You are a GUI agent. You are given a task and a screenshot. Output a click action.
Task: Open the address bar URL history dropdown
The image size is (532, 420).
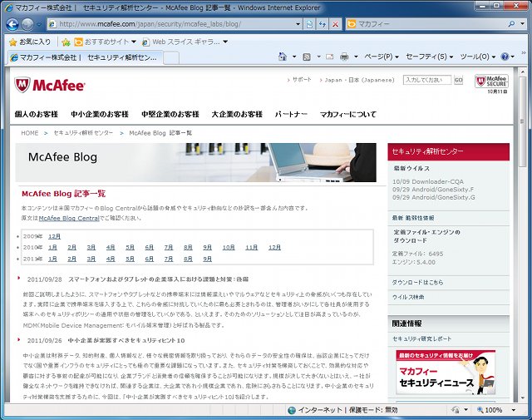click(298, 24)
